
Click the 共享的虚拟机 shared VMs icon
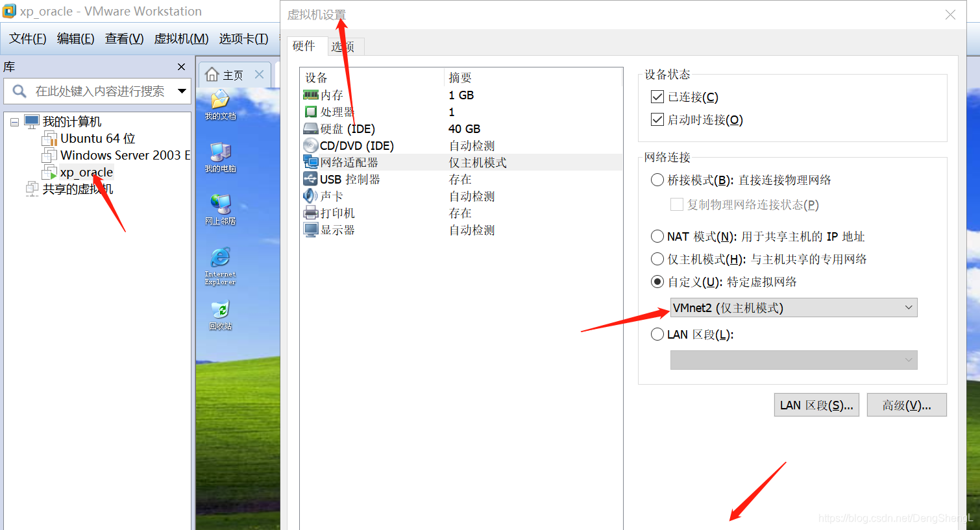coord(32,189)
